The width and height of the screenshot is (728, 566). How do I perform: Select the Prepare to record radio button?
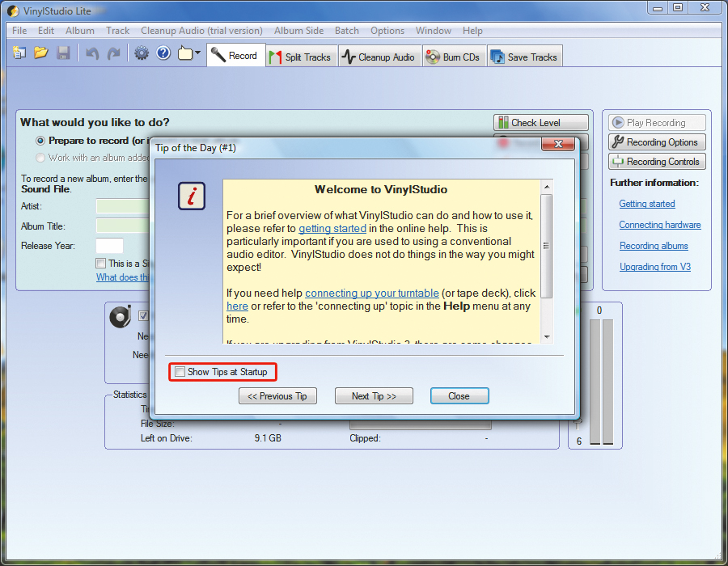(x=40, y=141)
